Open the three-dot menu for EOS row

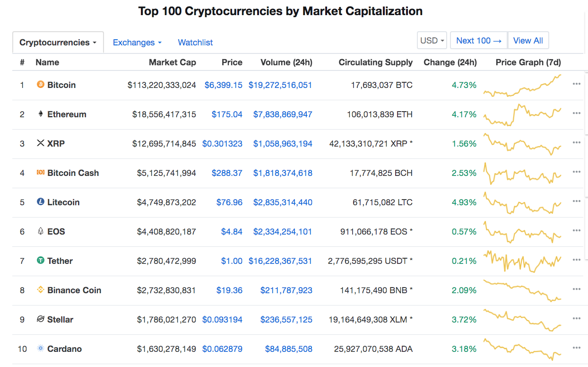[576, 231]
